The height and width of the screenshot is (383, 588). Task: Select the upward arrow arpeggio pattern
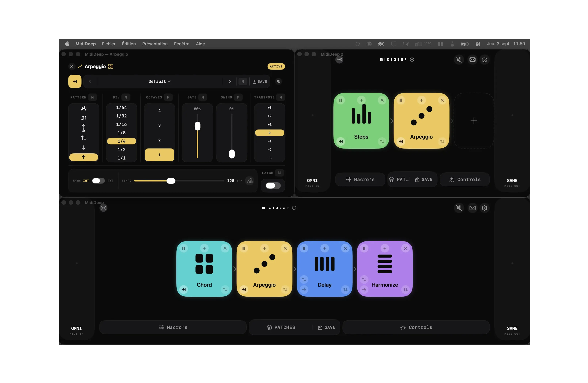click(83, 157)
